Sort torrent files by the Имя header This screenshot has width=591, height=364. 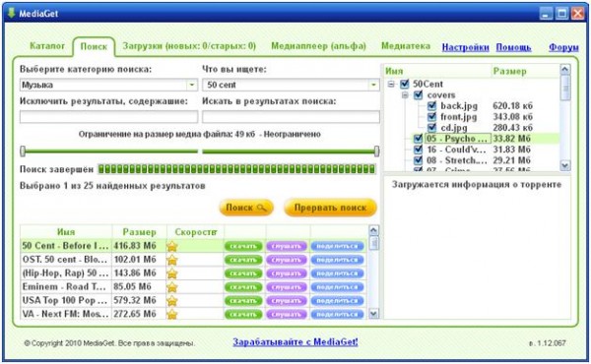437,71
